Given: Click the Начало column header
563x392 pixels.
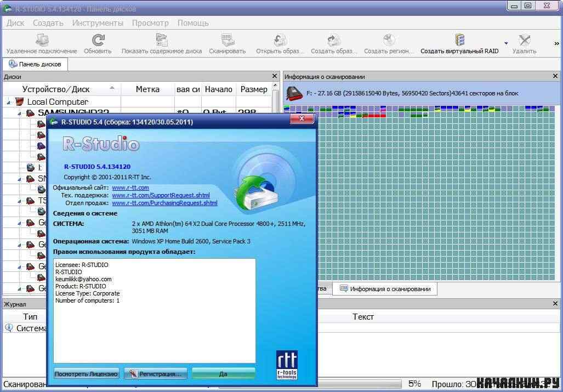Looking at the screenshot, I should (x=218, y=89).
